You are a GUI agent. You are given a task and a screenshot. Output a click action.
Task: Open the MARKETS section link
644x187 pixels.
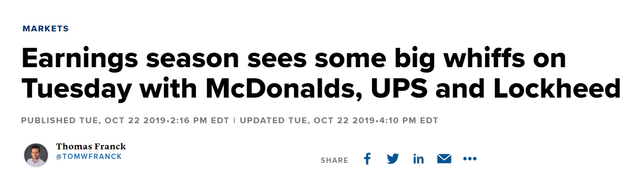(x=46, y=29)
